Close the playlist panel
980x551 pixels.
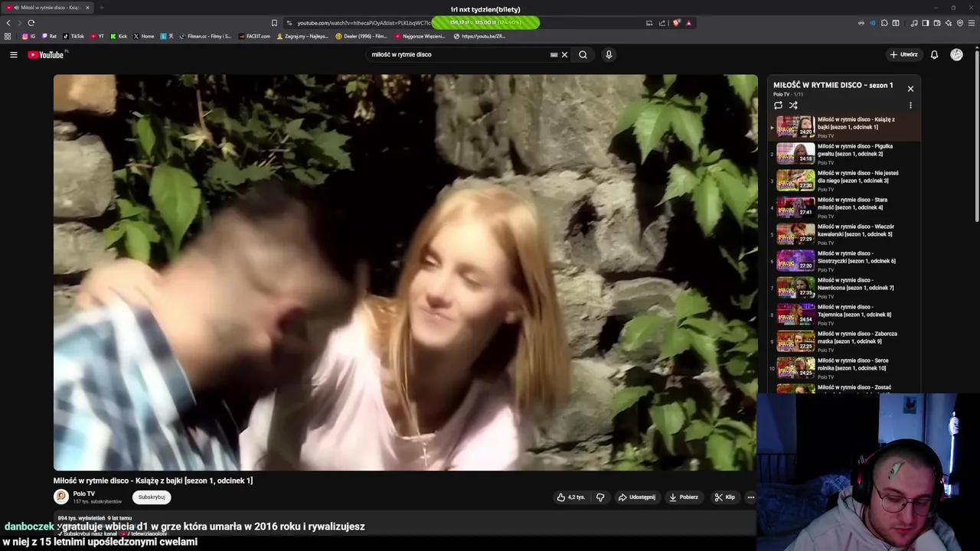(x=910, y=89)
